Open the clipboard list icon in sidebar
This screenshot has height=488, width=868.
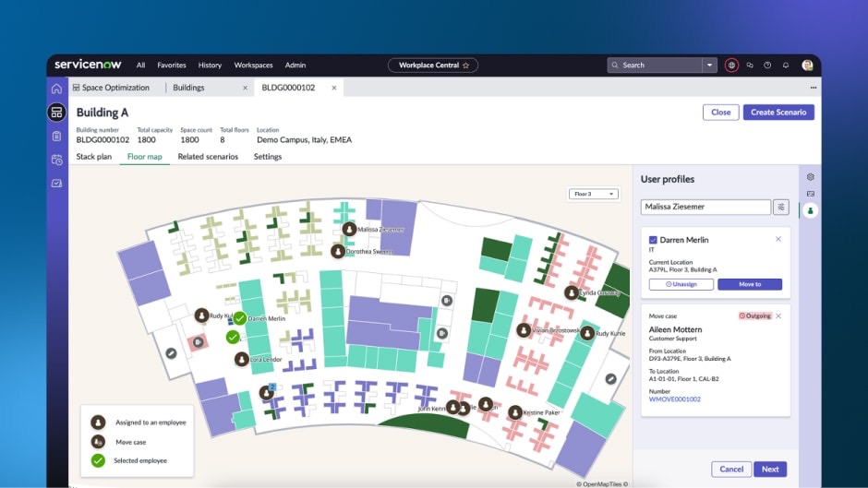tap(56, 137)
